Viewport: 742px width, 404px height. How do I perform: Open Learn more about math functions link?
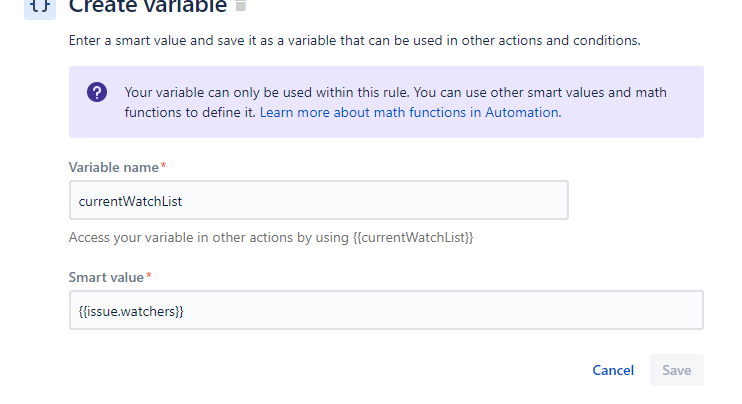[x=410, y=113]
